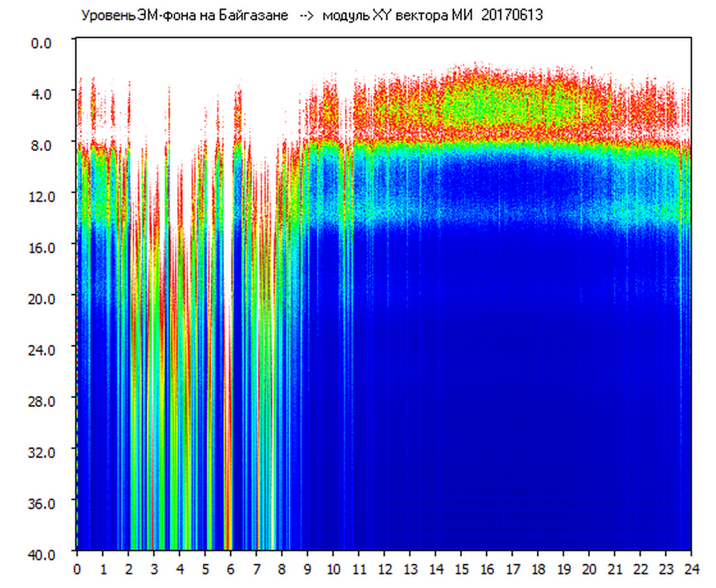Click the chart title text at top

[x=311, y=16]
